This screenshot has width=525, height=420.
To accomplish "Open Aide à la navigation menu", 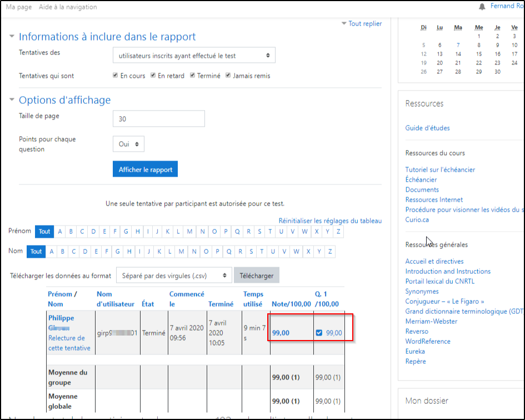I will pyautogui.click(x=68, y=7).
